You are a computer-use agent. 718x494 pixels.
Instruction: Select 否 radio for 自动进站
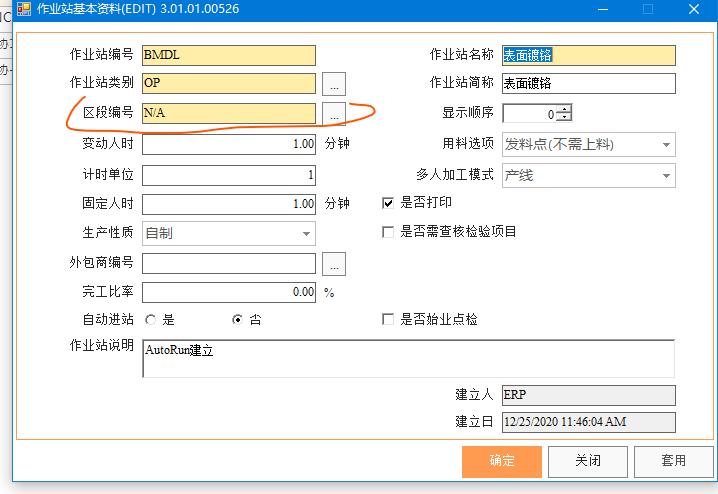click(x=237, y=320)
